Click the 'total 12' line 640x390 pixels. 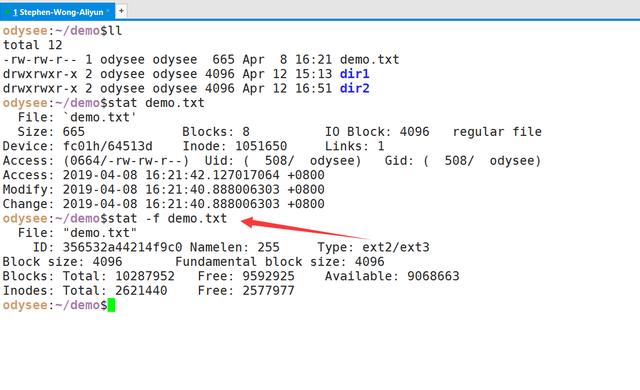32,45
